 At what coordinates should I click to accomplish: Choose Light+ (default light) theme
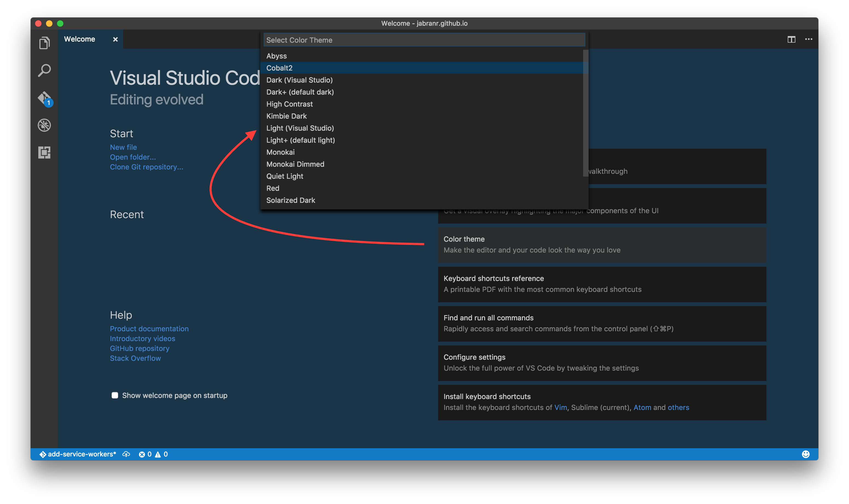[421, 140]
